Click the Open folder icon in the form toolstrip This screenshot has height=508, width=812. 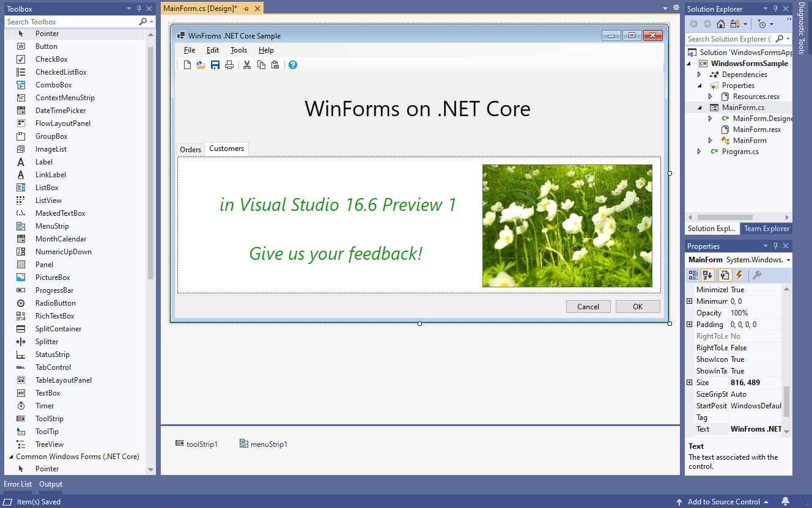point(201,65)
